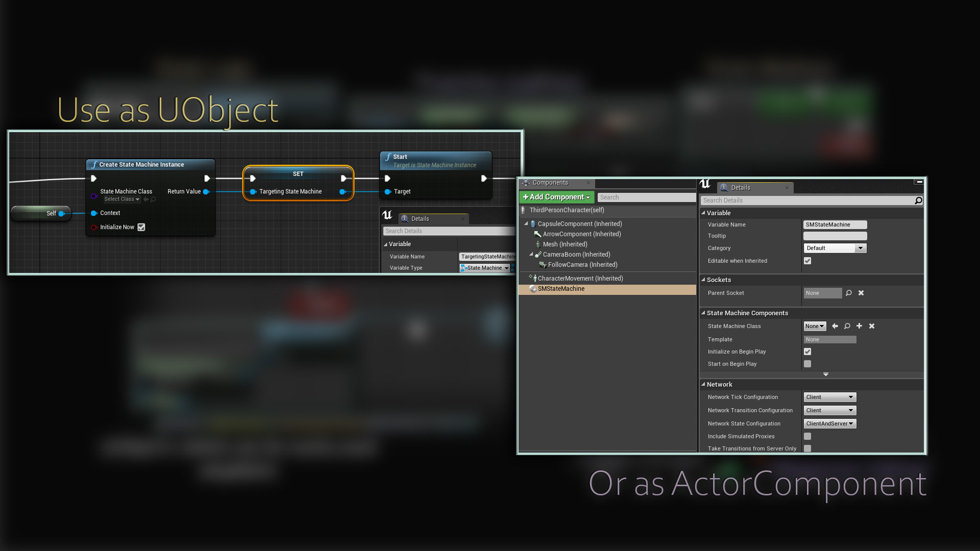Screen dimensions: 980x551
Task: Click the CameraBoom spring arm icon
Action: click(538, 254)
